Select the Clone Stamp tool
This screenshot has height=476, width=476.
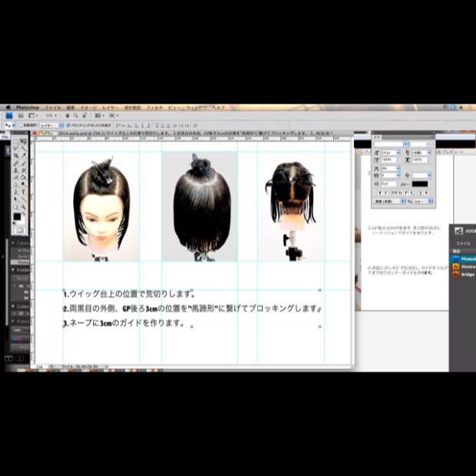click(15, 170)
